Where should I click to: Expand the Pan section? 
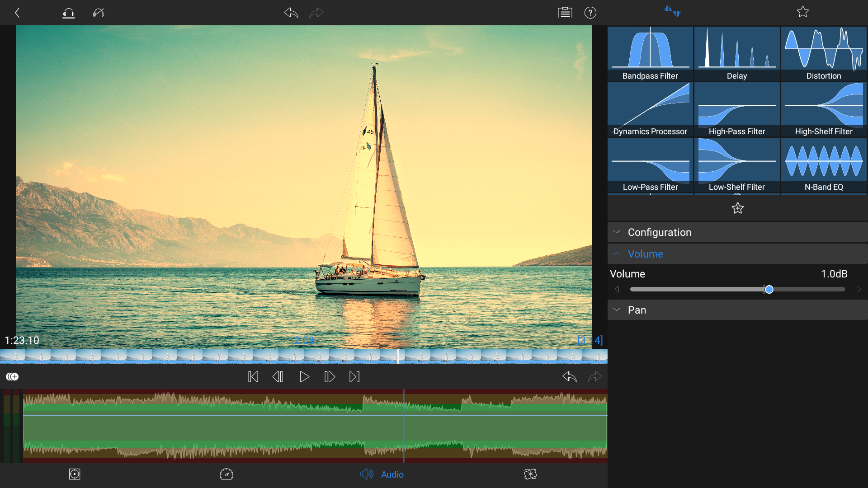[x=637, y=310]
